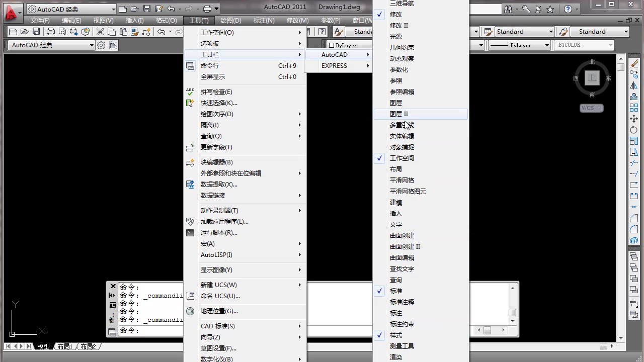Select the Erase tool in the modify toolbar
The image size is (644, 362).
634,63
